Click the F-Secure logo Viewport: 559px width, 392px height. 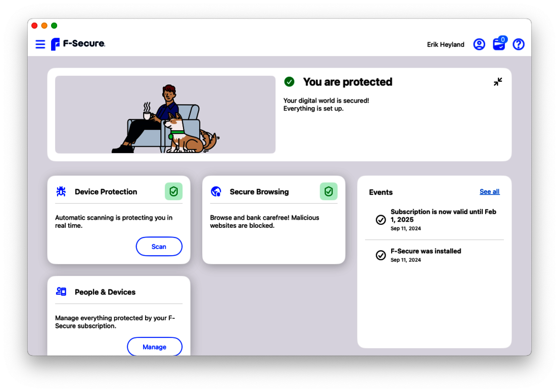[x=78, y=44]
